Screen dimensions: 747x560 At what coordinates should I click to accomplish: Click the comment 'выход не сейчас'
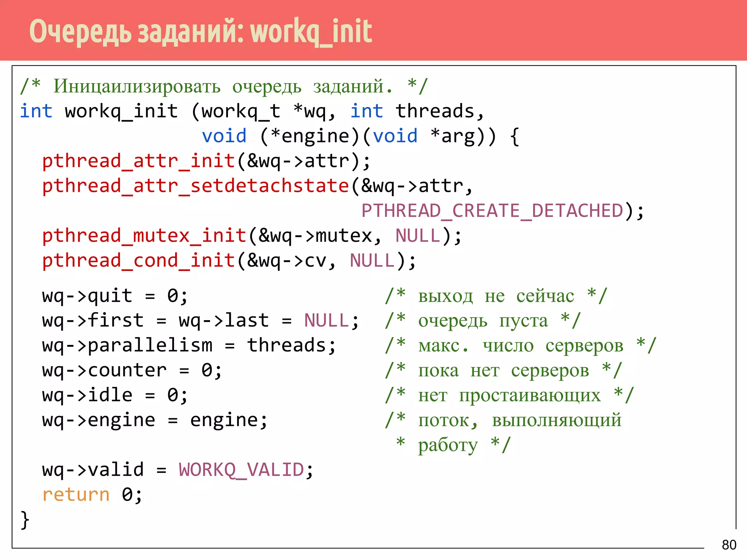496,296
